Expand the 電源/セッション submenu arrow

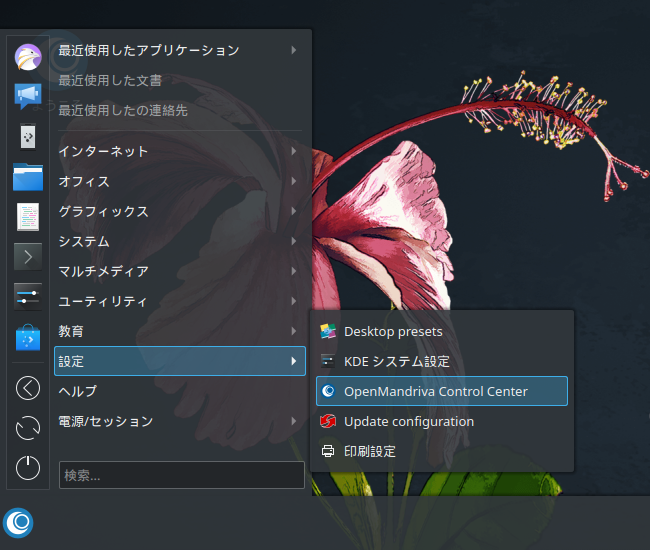pyautogui.click(x=293, y=421)
